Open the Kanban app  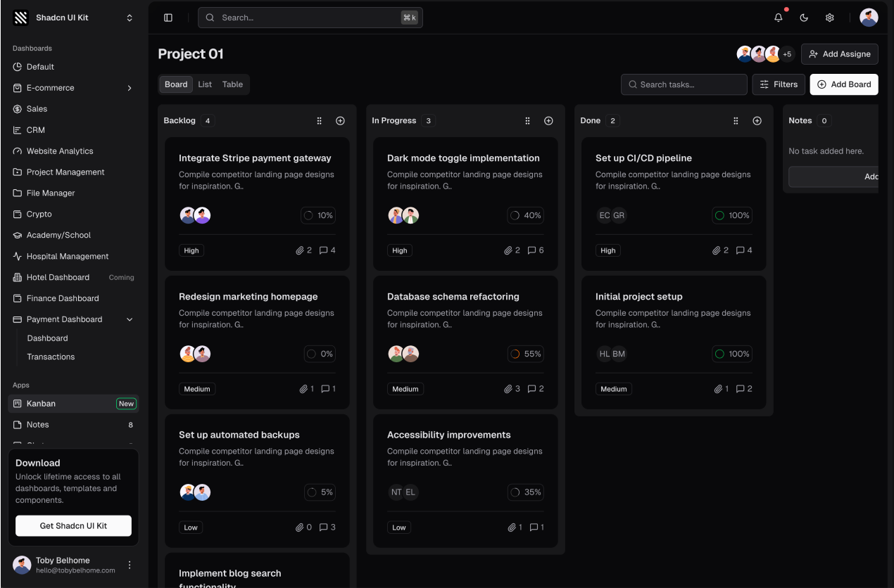tap(73, 404)
